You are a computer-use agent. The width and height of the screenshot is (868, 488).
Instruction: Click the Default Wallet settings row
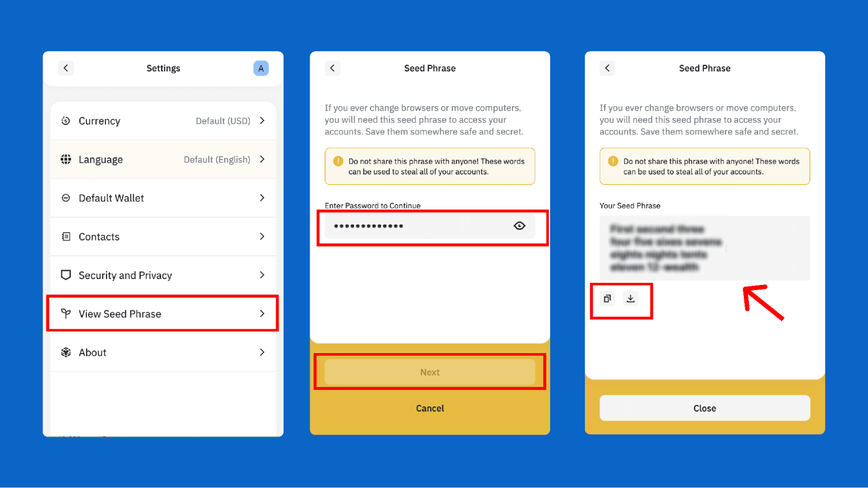coord(164,198)
